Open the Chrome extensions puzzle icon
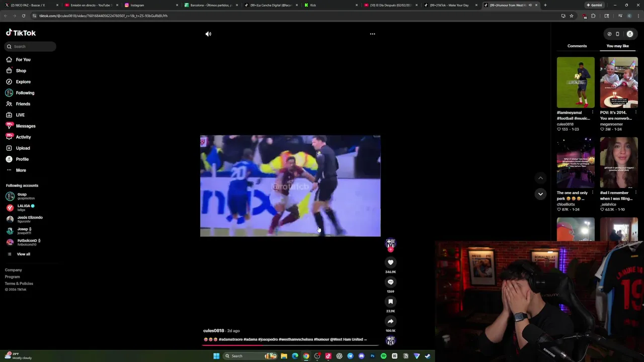Screen dimensions: 644x362 coord(593,16)
